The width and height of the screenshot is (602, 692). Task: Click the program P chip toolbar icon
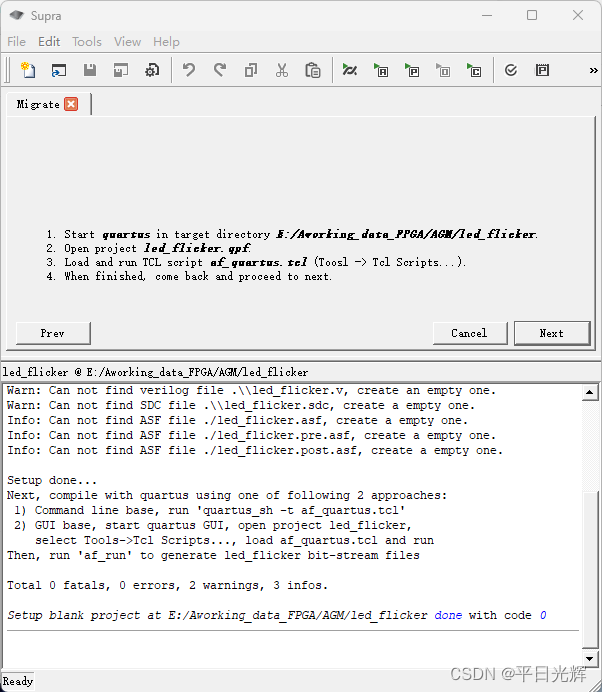(x=542, y=70)
